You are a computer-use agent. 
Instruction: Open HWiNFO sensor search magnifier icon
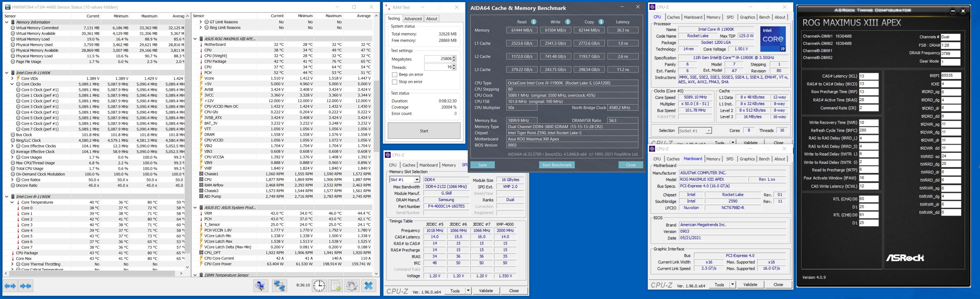(x=261, y=286)
